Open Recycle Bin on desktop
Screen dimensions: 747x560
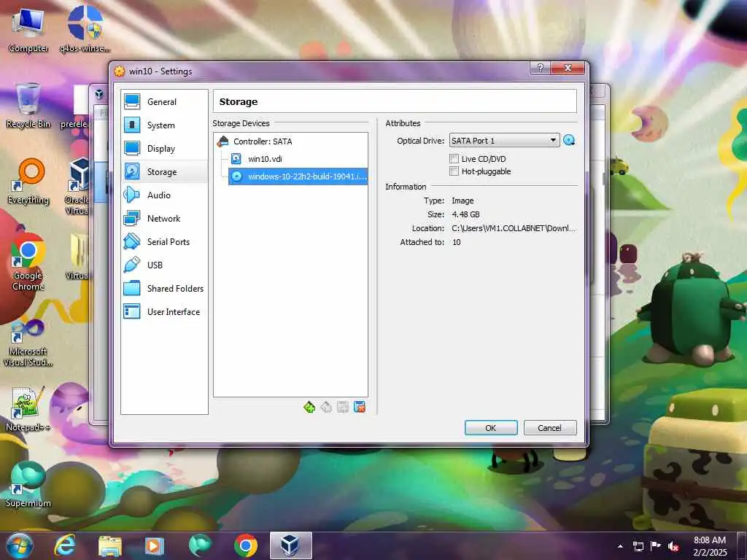pos(28,106)
